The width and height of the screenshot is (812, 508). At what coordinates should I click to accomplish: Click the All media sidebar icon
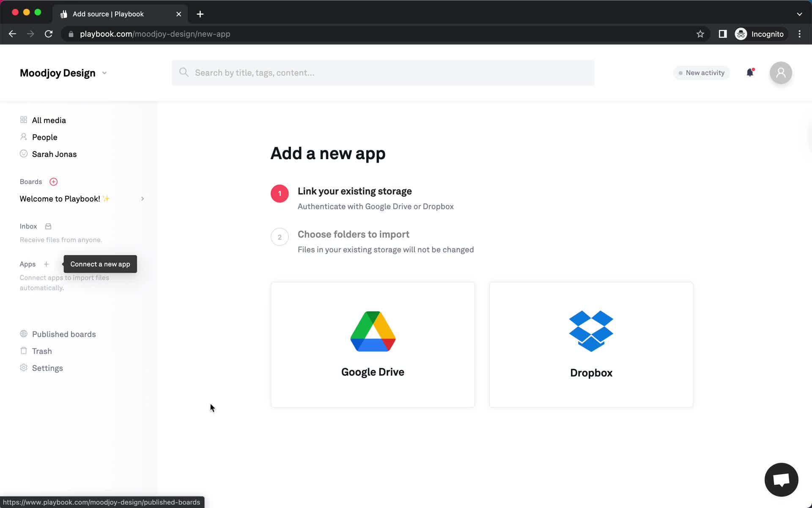point(23,120)
